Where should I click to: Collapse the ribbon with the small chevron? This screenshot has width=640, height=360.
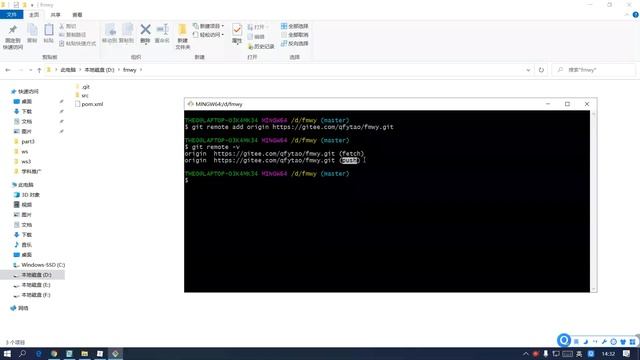tap(627, 15)
